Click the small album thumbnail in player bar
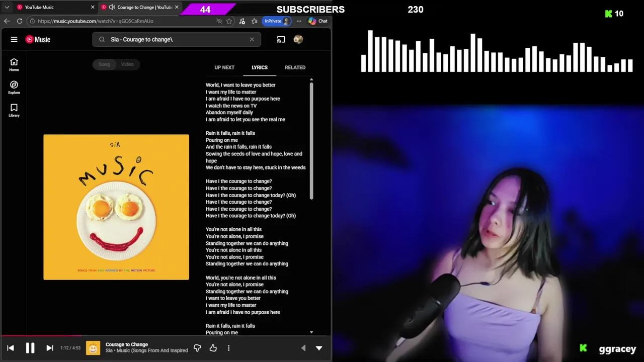 point(93,348)
